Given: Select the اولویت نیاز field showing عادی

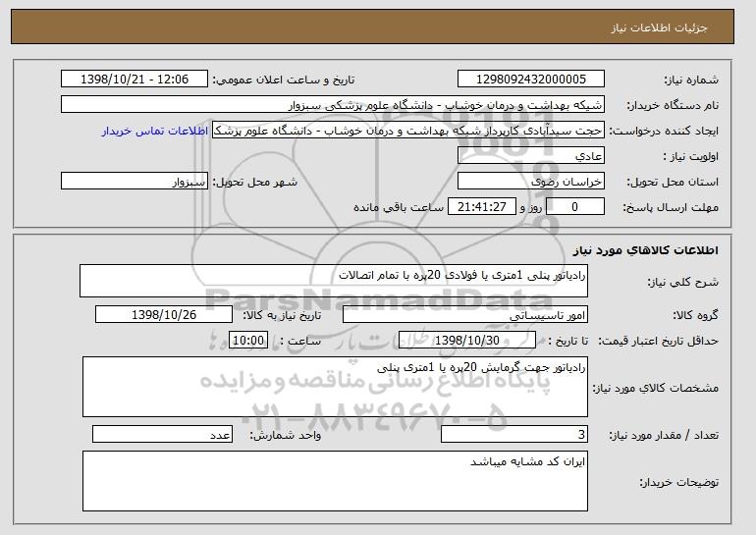Looking at the screenshot, I should pos(531,156).
